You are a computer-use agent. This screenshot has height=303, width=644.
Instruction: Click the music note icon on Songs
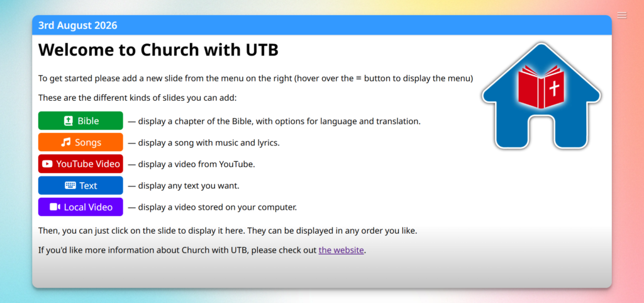tap(65, 142)
